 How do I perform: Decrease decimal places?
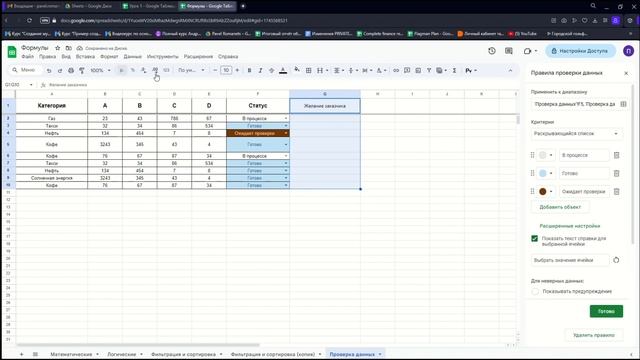tap(144, 71)
